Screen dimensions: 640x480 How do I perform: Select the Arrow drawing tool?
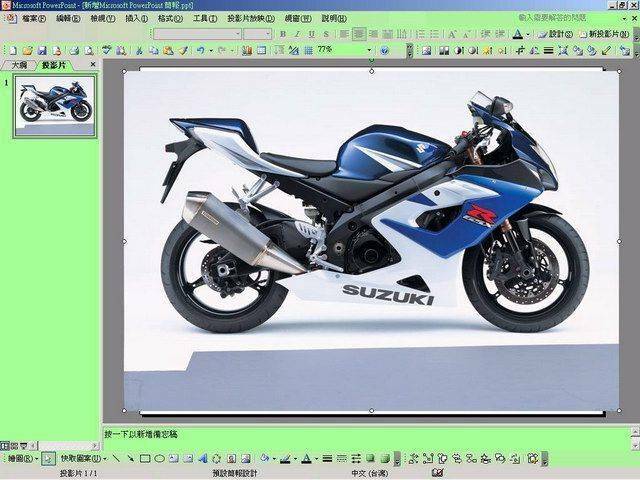tap(130, 459)
